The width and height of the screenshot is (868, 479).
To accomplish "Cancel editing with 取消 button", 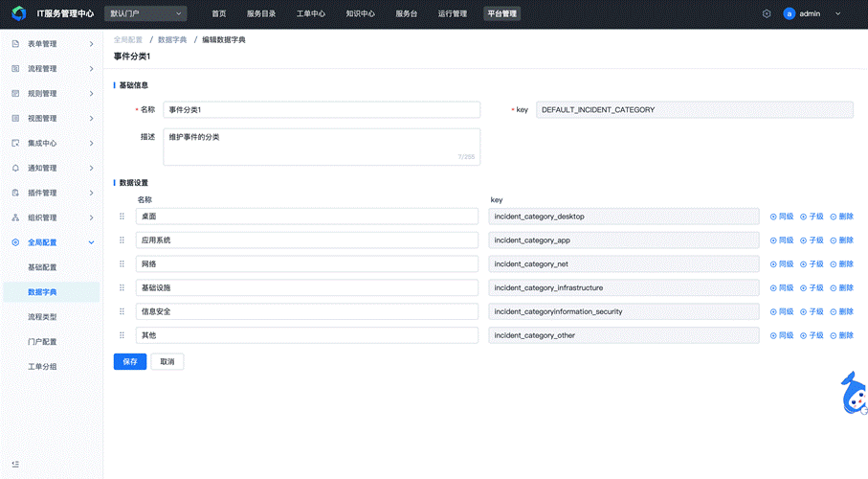I will [167, 361].
